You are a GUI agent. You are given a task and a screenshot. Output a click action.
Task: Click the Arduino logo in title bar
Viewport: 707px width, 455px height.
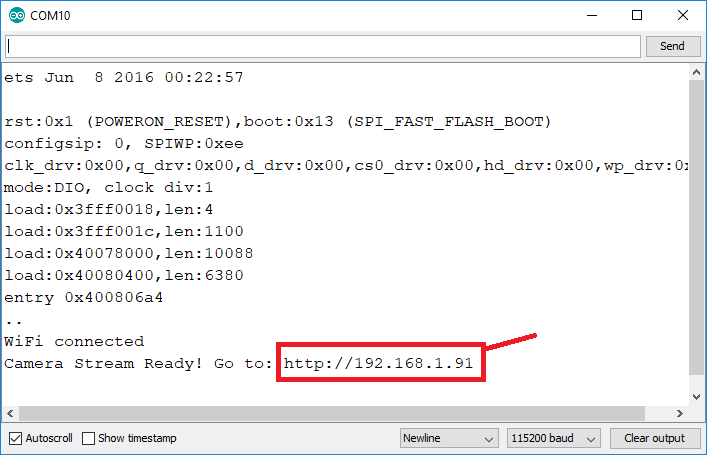tap(16, 16)
